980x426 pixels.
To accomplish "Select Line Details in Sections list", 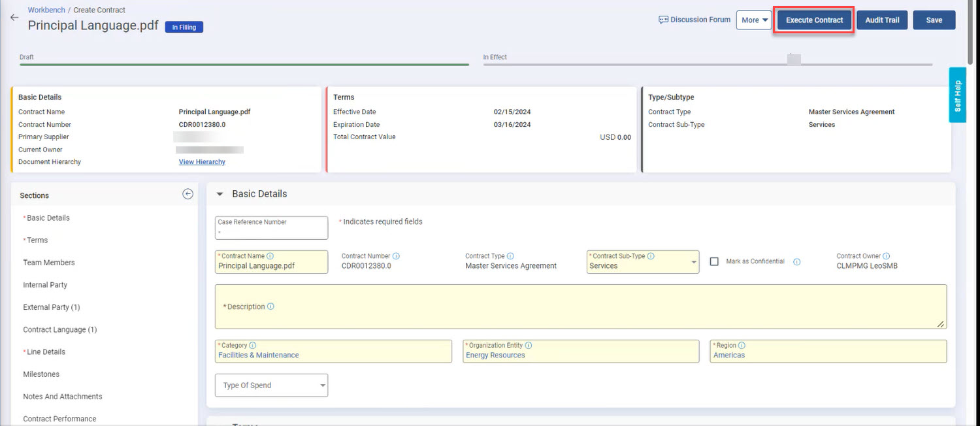I will coord(46,352).
